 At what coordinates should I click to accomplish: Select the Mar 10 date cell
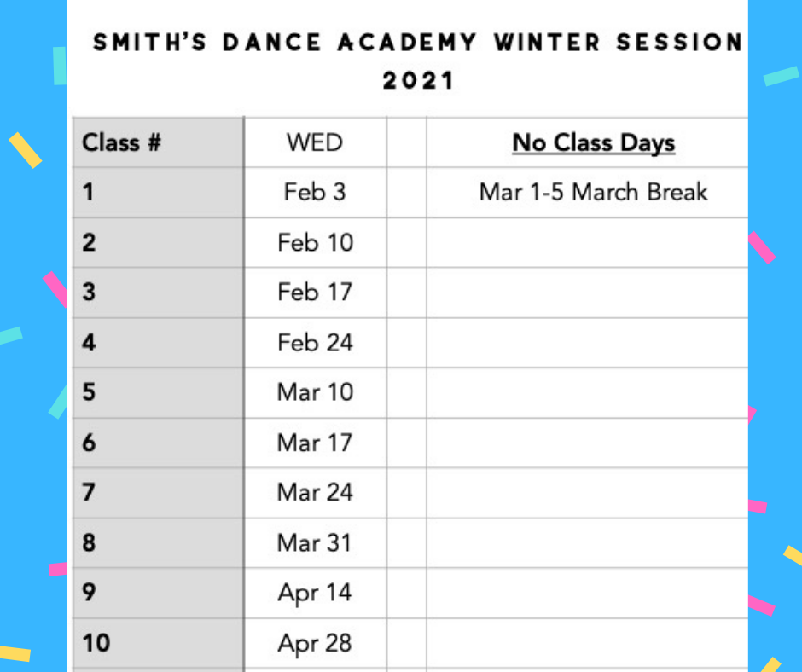pyautogui.click(x=315, y=392)
